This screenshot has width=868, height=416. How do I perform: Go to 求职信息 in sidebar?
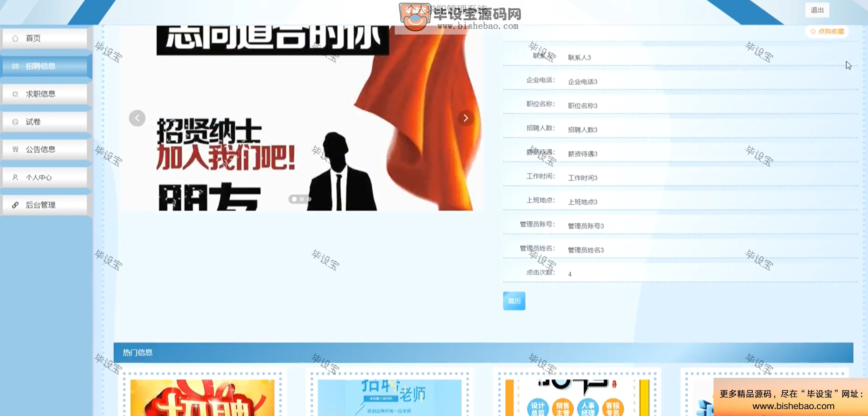pyautogui.click(x=44, y=94)
